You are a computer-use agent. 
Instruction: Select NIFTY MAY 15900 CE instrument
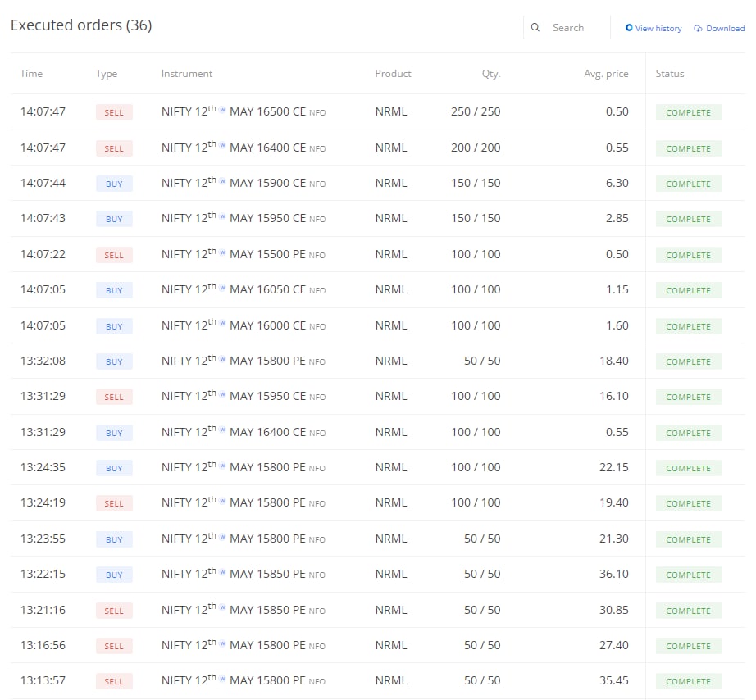click(x=244, y=183)
